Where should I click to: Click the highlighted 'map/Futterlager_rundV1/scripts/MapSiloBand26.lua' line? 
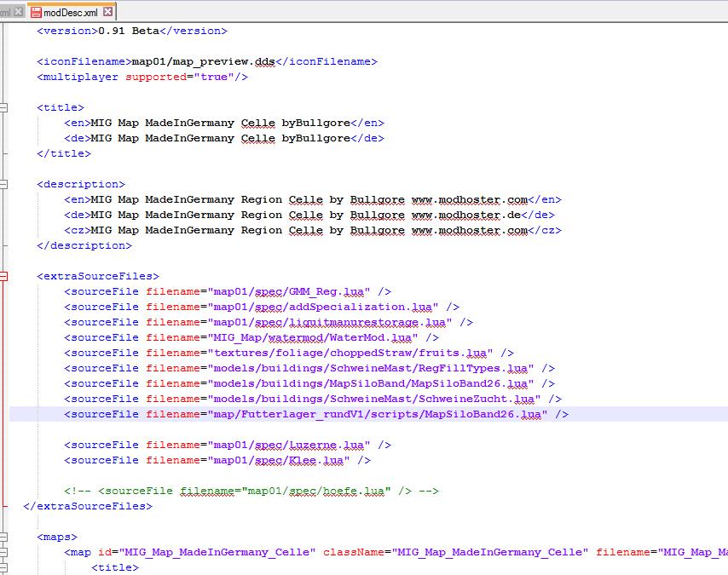click(x=316, y=414)
